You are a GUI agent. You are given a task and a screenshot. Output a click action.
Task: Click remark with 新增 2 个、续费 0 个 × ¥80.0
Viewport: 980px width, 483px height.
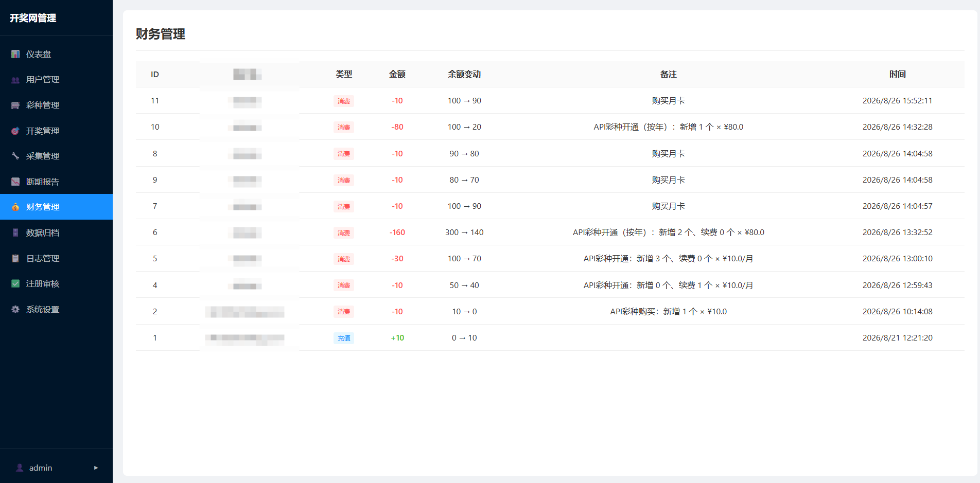(x=669, y=232)
